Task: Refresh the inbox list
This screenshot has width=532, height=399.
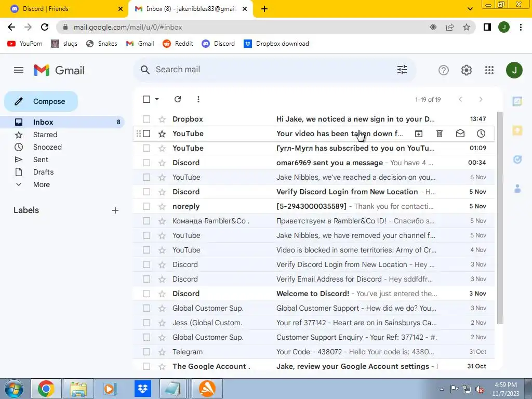Action: pyautogui.click(x=178, y=99)
